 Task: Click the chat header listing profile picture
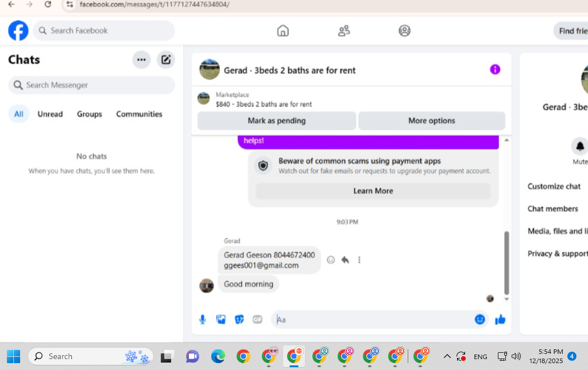click(209, 69)
